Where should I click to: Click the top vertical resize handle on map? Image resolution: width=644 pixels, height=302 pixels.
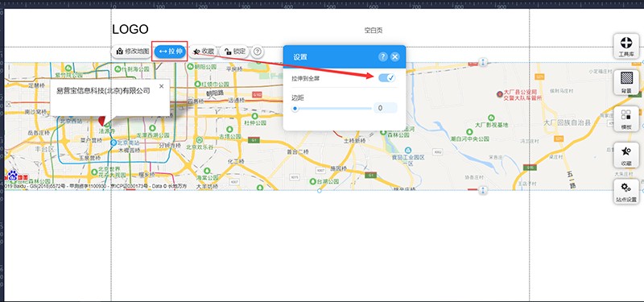coord(483,63)
